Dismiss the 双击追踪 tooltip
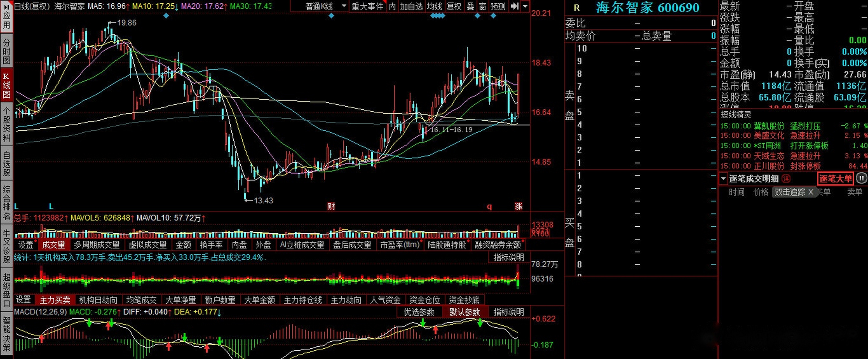Screen dimensions: 868x359 tap(811, 192)
